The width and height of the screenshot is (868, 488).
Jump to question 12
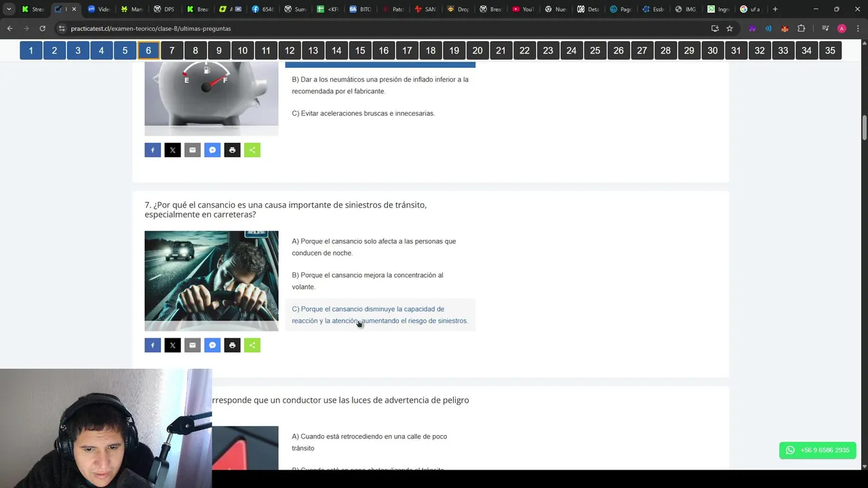[290, 50]
